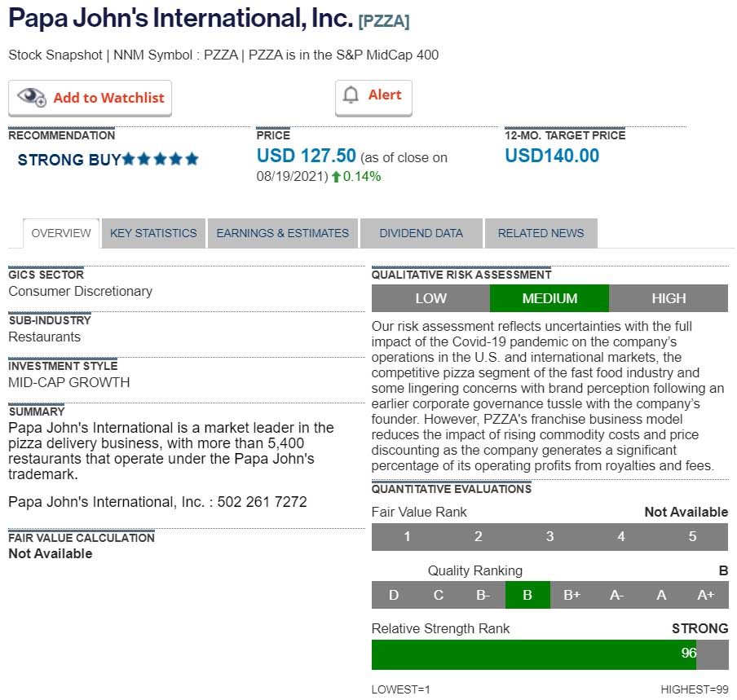Screen dimensions: 737x700
Task: Click the eye icon on Add to Watchlist
Action: point(33,97)
